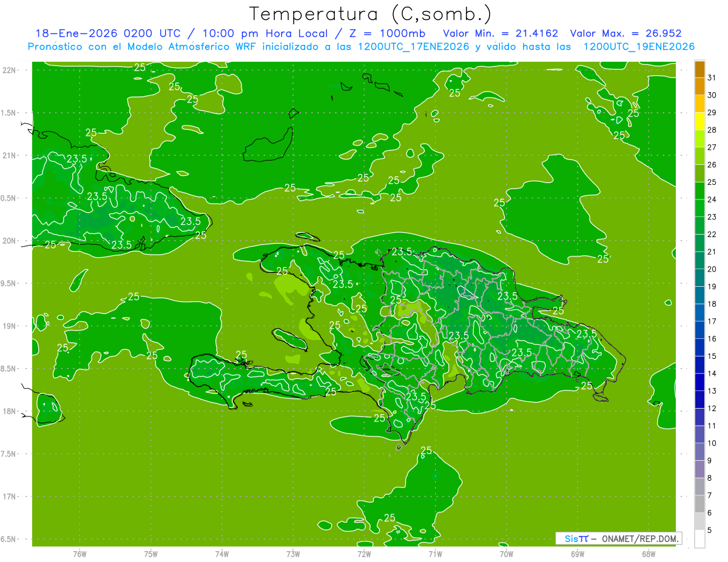Click the '20' value on color scale

712,269
